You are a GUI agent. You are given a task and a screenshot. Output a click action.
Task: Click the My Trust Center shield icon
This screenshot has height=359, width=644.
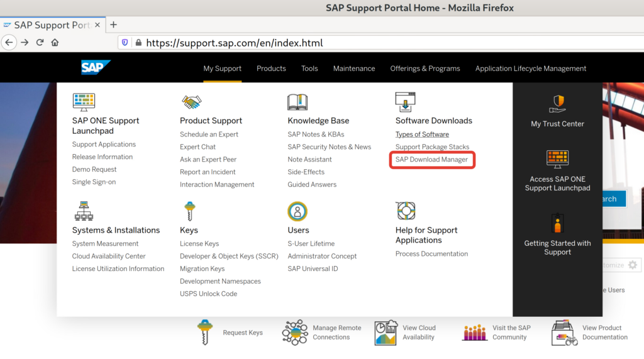(558, 104)
